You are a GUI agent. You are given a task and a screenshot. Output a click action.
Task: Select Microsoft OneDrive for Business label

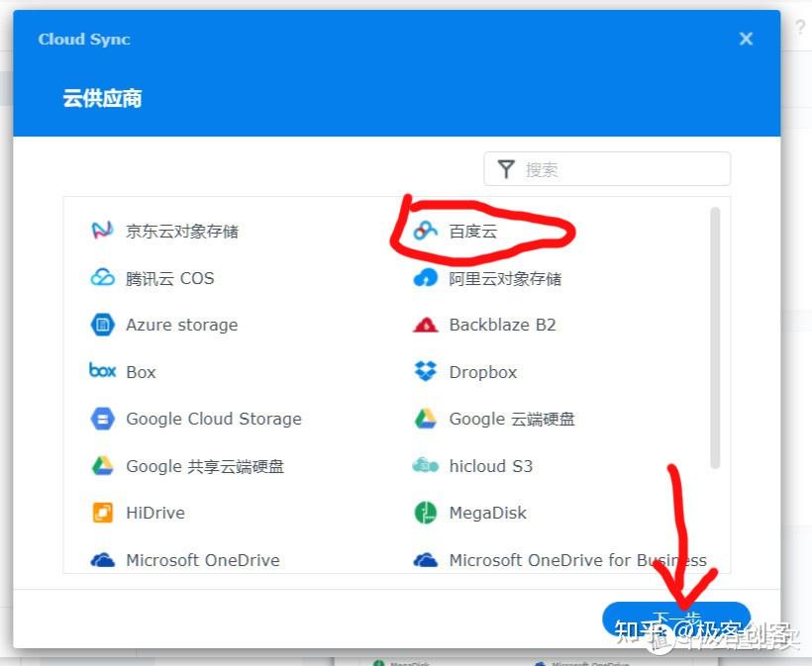coord(578,560)
